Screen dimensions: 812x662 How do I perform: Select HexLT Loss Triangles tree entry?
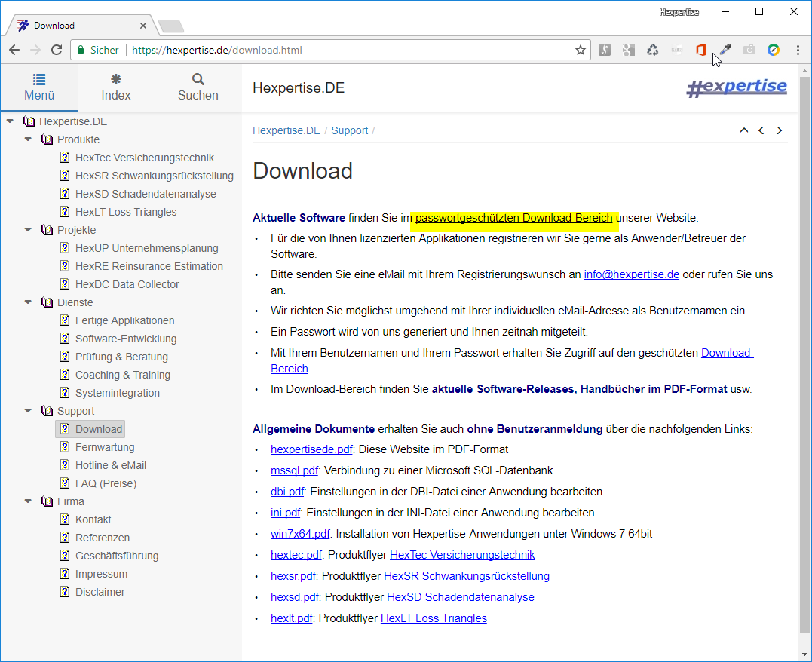point(126,212)
